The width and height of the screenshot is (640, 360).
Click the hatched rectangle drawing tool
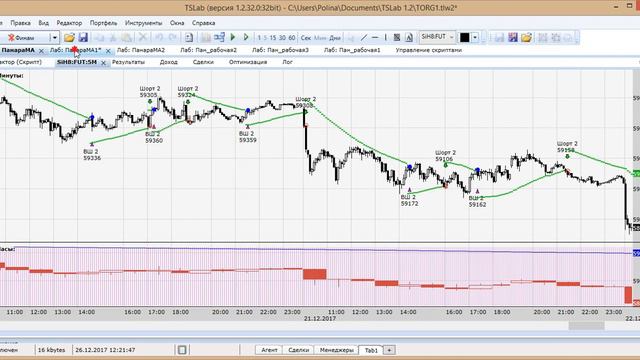click(397, 38)
